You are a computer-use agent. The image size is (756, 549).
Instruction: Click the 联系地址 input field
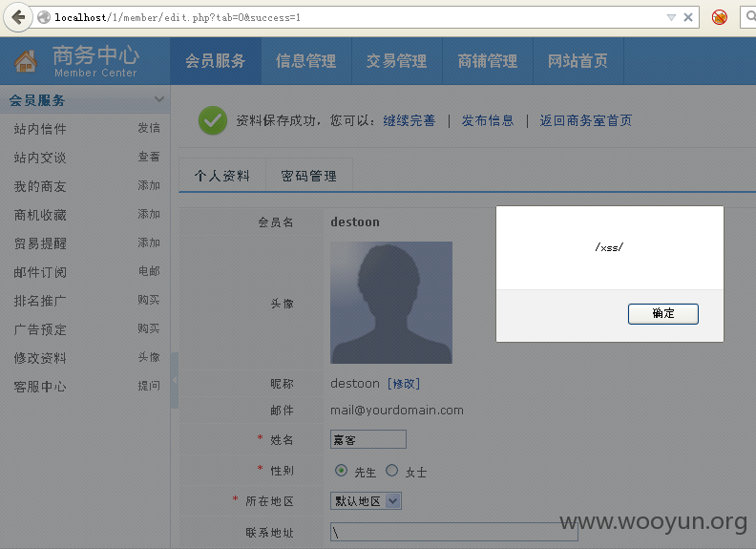[453, 532]
